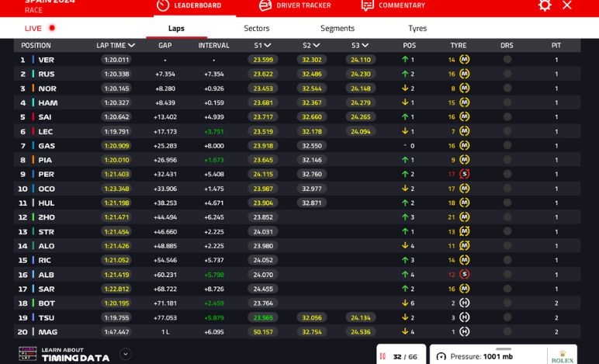Expand the Lap Time column dropdown
The width and height of the screenshot is (599, 364).
click(131, 46)
